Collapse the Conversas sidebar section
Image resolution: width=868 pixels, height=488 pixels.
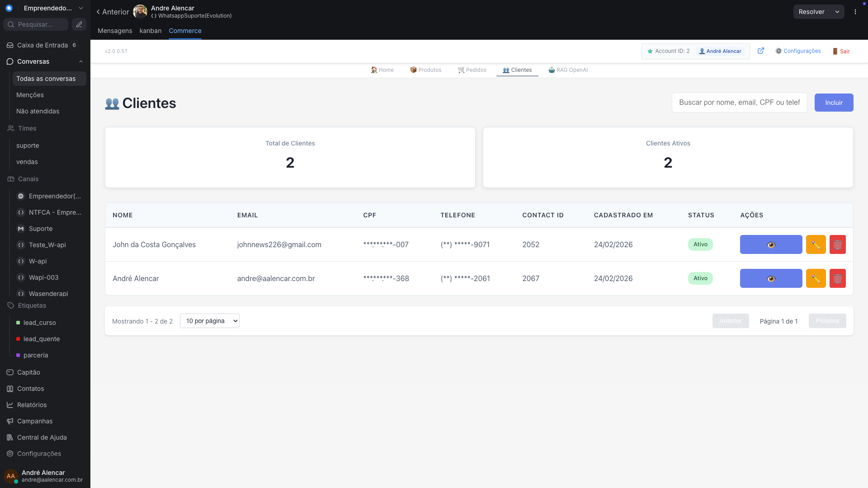tap(81, 61)
